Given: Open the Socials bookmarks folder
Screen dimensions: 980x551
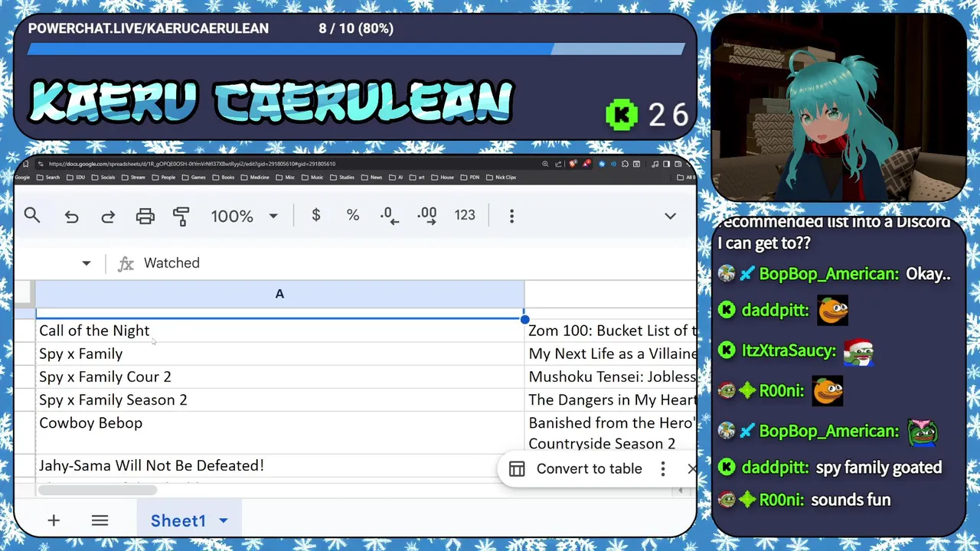Looking at the screenshot, I should 103,178.
